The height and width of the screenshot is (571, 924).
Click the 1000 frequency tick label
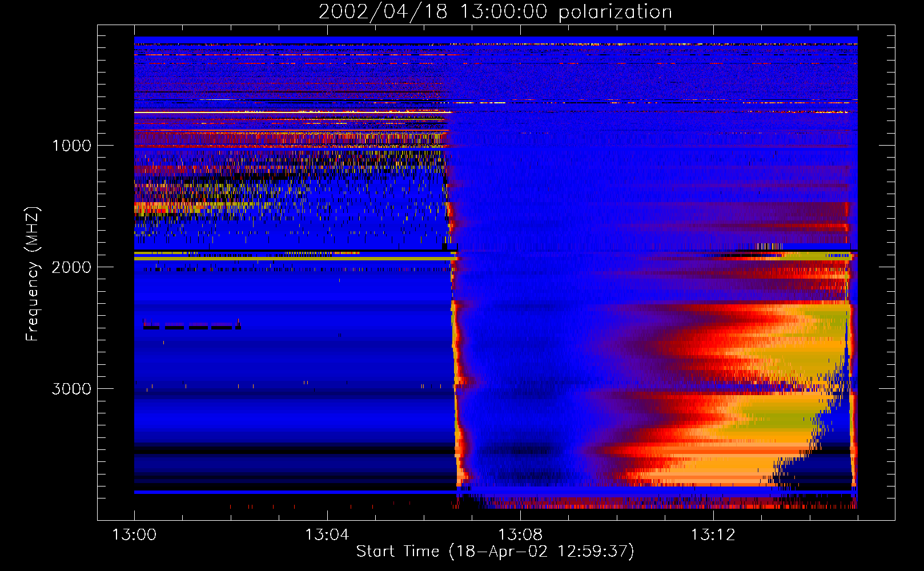pyautogui.click(x=71, y=145)
